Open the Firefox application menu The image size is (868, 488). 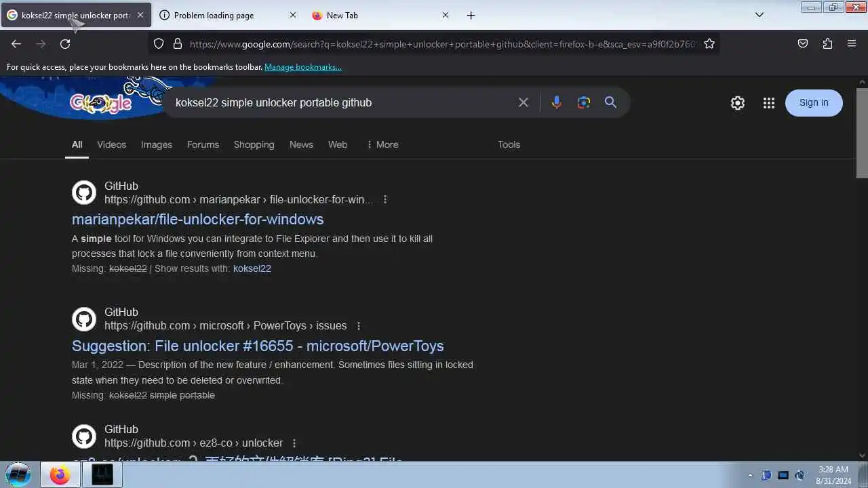coord(852,43)
